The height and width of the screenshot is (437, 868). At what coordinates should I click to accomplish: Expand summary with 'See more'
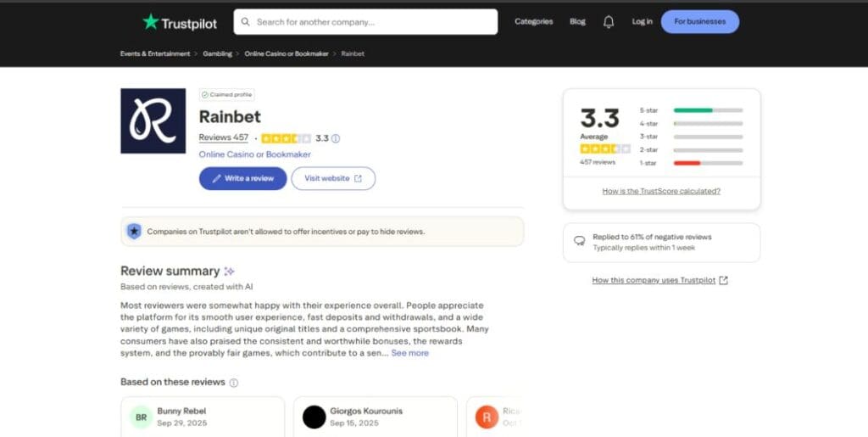click(409, 353)
